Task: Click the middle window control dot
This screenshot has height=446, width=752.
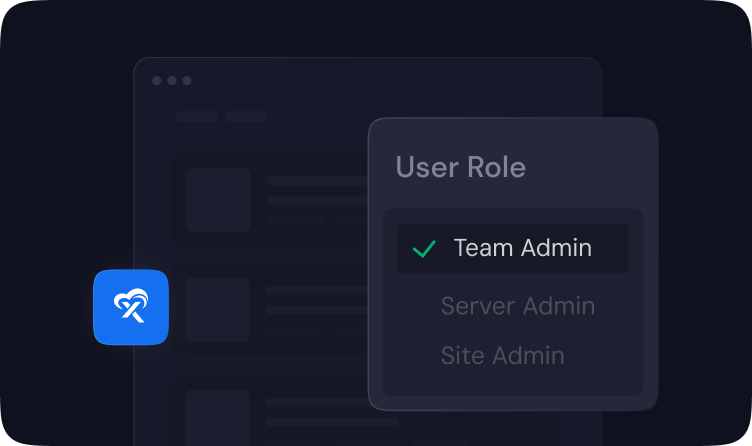Action: point(172,81)
